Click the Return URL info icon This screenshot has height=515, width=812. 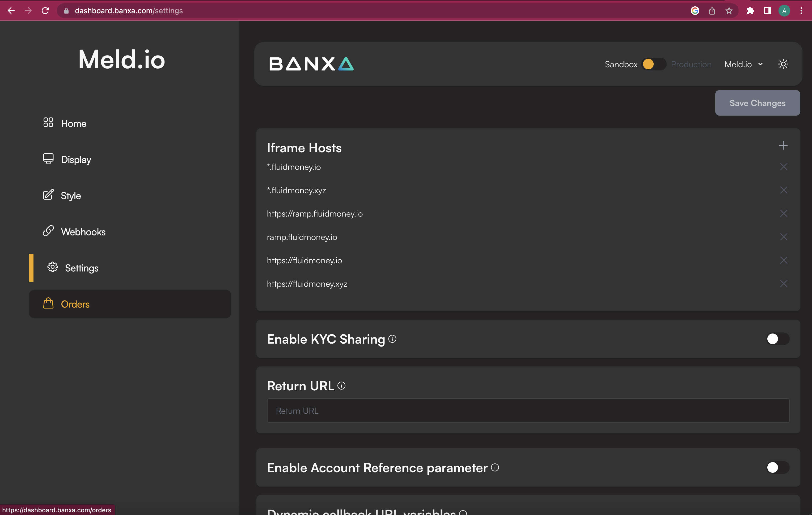click(341, 386)
